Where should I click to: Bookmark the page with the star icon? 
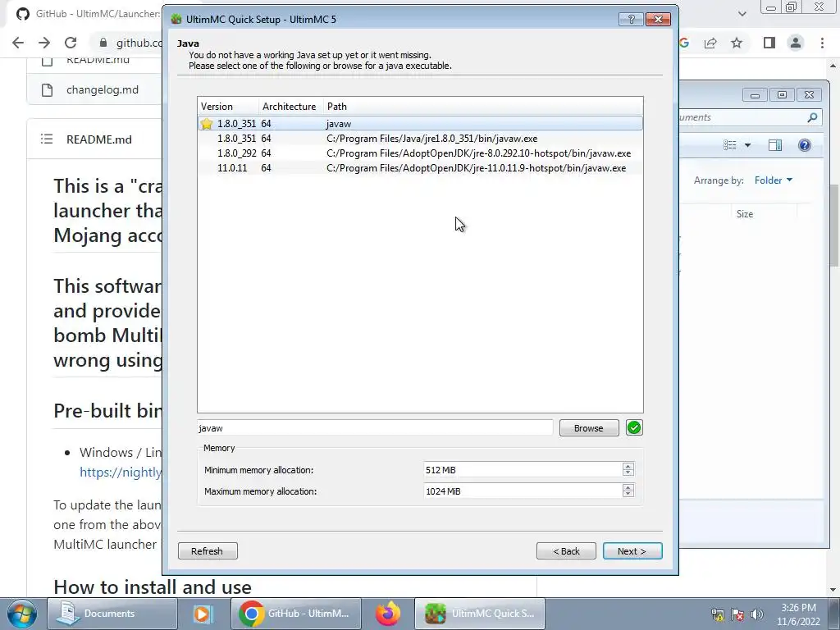[737, 43]
